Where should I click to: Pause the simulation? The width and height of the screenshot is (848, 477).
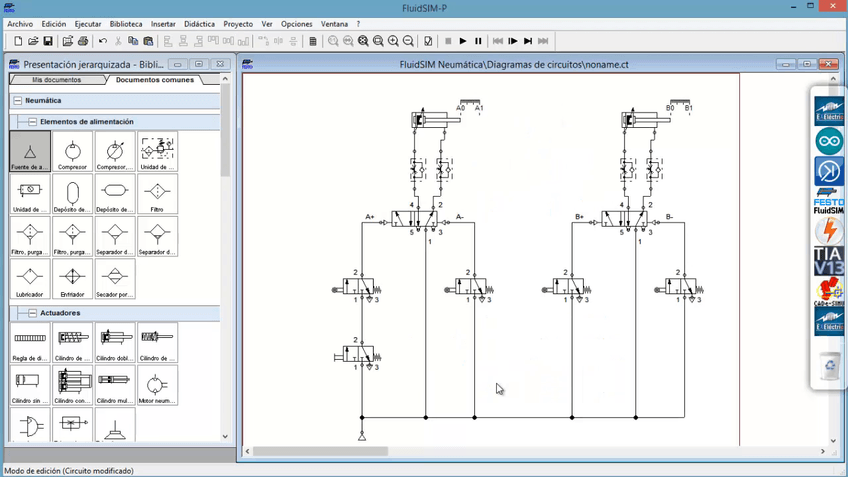pyautogui.click(x=478, y=41)
